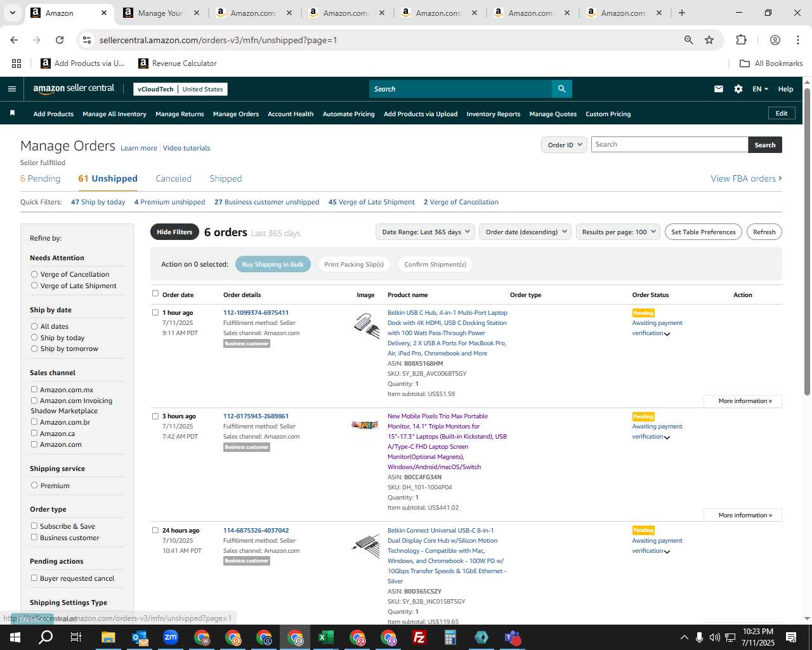The image size is (812, 650).
Task: Open a new browser tab with plus icon
Action: click(681, 13)
